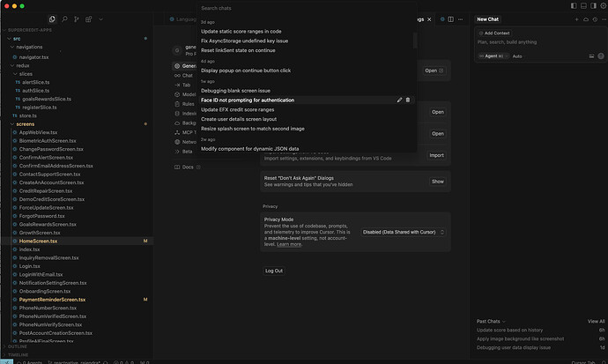Open Privacy Mode dropdown

click(404, 232)
